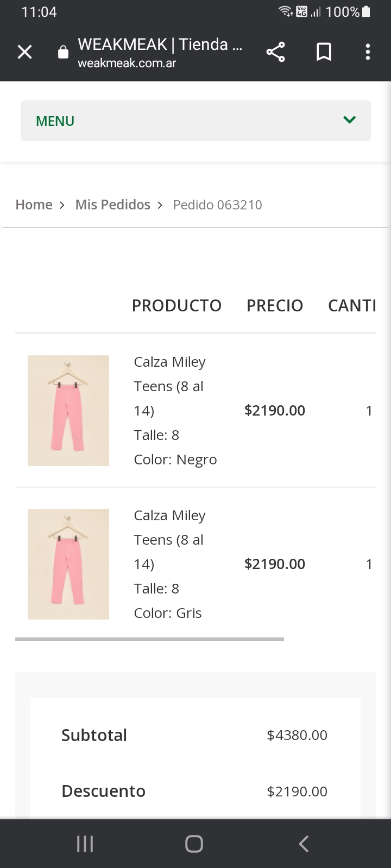Tap the Android recent apps button
The height and width of the screenshot is (868, 391).
[x=85, y=844]
